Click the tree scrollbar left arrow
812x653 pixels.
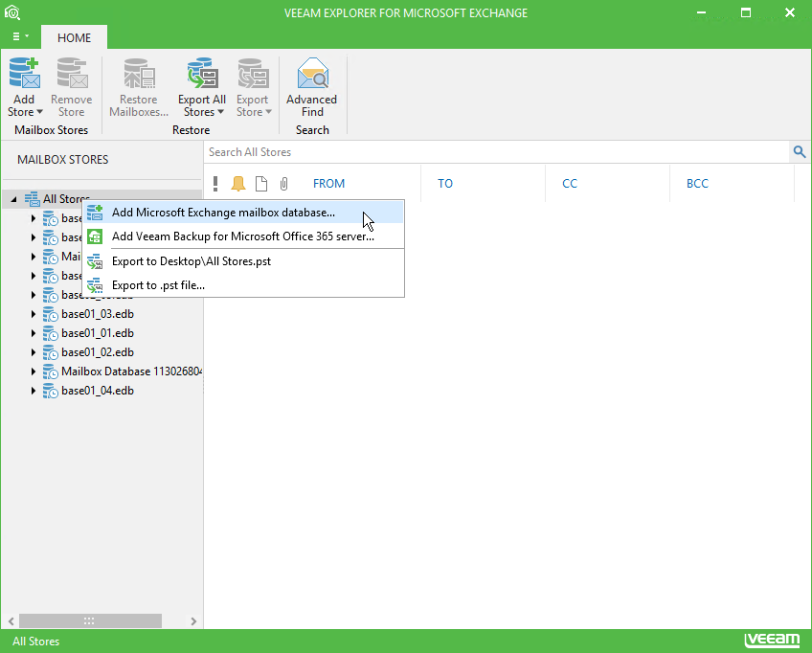point(11,620)
